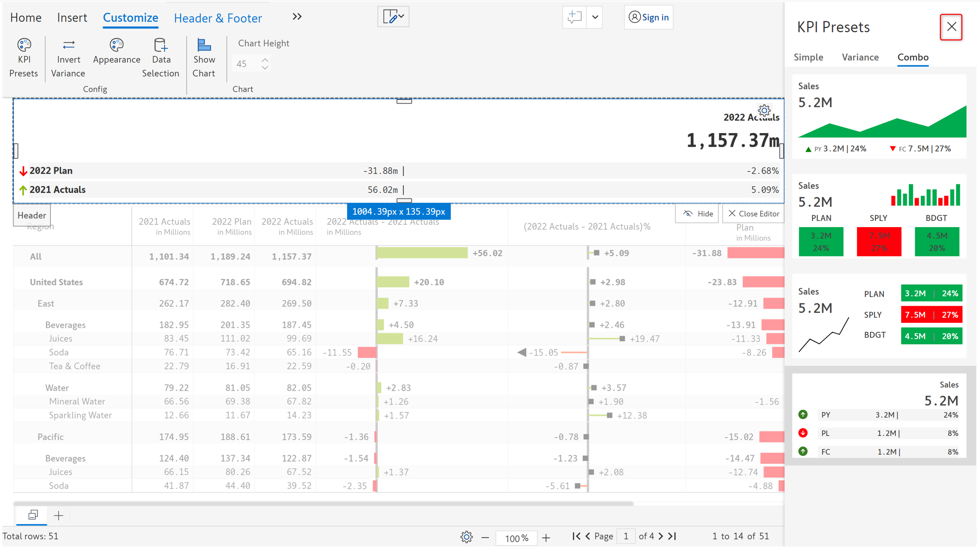Click the KPI card gear icon
The width and height of the screenshot is (980, 550).
(764, 111)
